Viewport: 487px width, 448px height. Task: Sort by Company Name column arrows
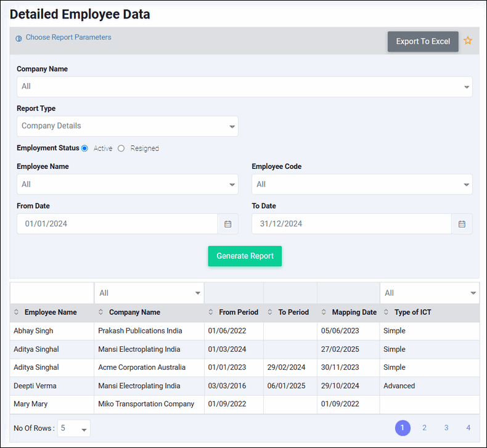(100, 312)
